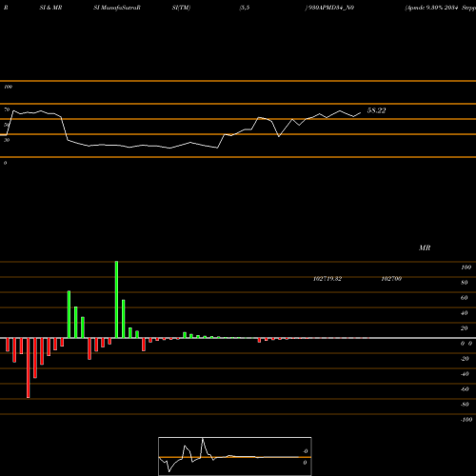This screenshot has width=476, height=476.
Task: Click the MR axis label 80
Action: (x=465, y=283)
